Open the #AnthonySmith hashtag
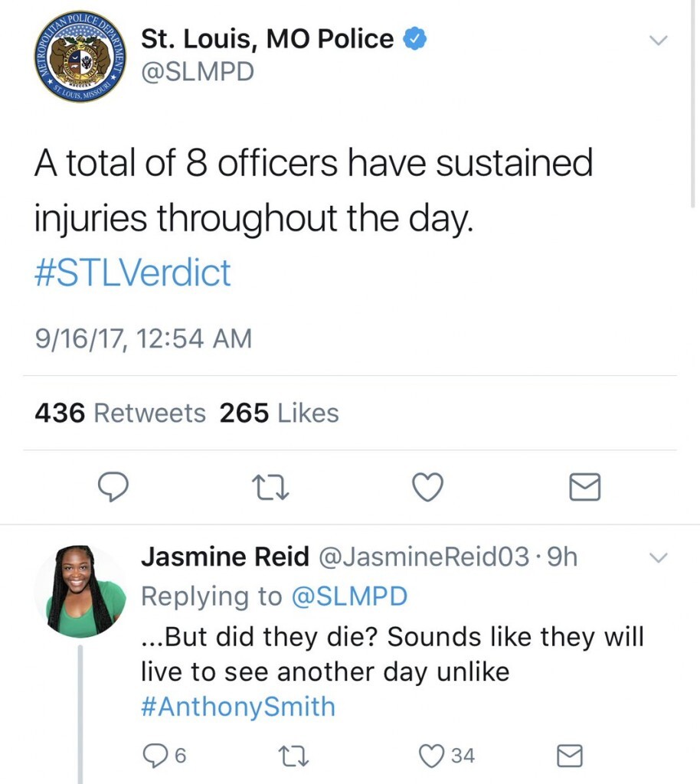700x784 pixels. coord(238,706)
